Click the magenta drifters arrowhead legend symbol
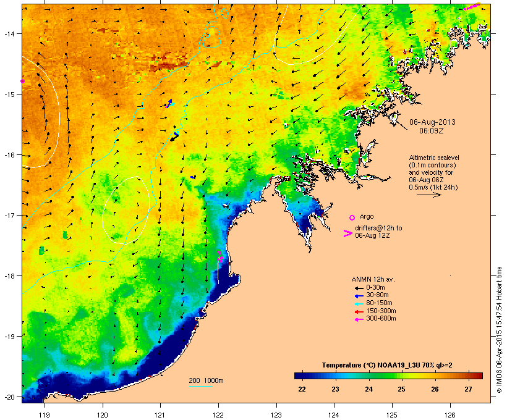Screen dimensions: 507x420 click(x=348, y=233)
